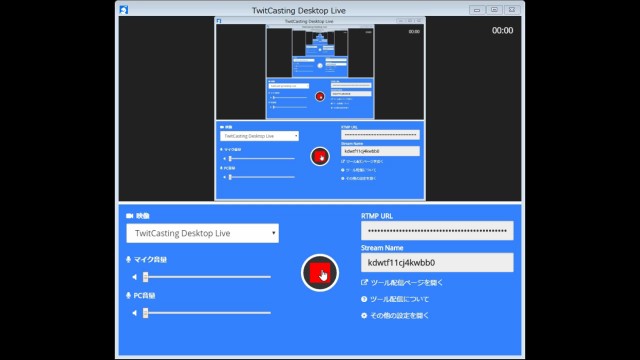This screenshot has width=640, height=360.
Task: Click the external link icon for ツール配信ページを開く
Action: [364, 282]
